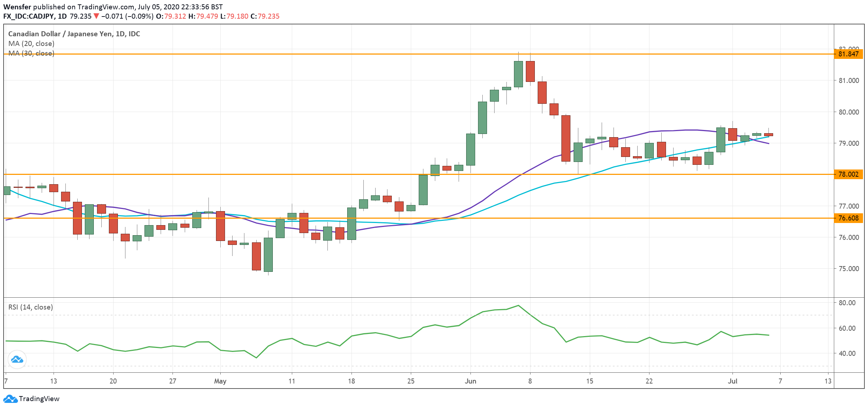Image resolution: width=868 pixels, height=409 pixels.
Task: Click the Wensfer username link
Action: pyautogui.click(x=17, y=6)
